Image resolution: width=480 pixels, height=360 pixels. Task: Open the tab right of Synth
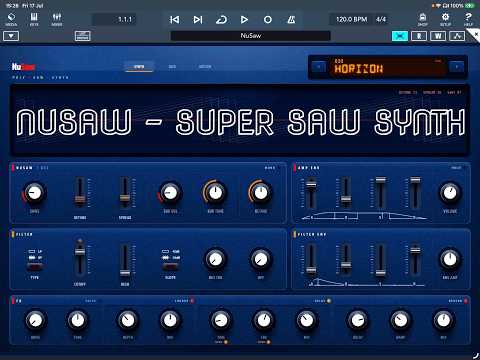tap(172, 67)
